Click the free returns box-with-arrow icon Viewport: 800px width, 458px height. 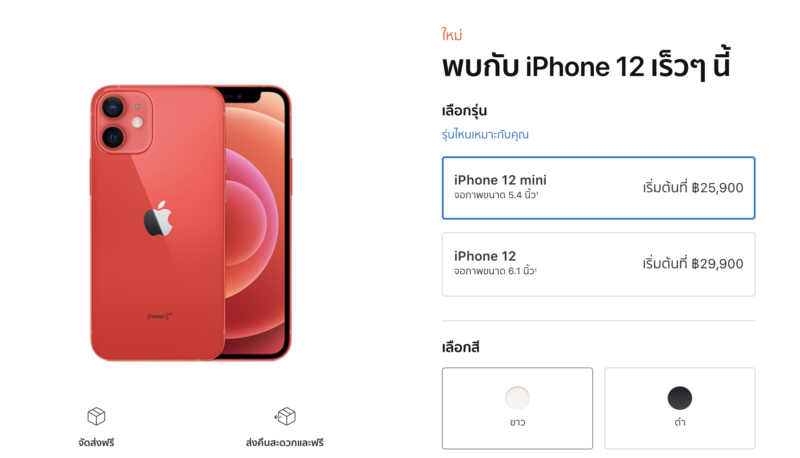[285, 416]
